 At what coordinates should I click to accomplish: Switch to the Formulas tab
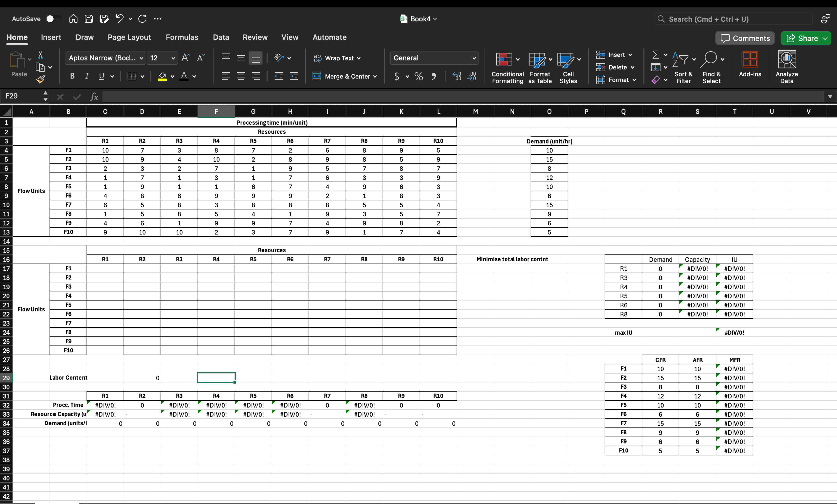182,37
